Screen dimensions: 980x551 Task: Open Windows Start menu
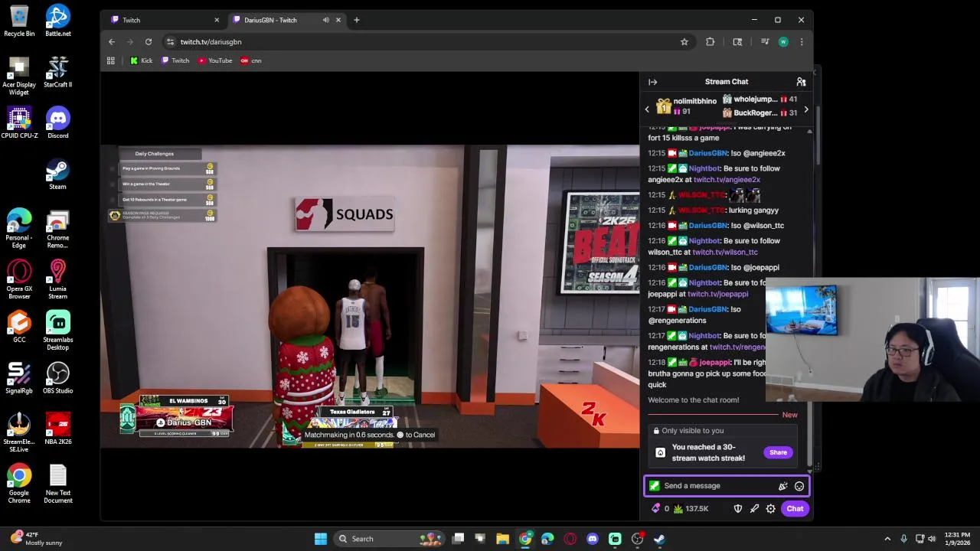321,539
